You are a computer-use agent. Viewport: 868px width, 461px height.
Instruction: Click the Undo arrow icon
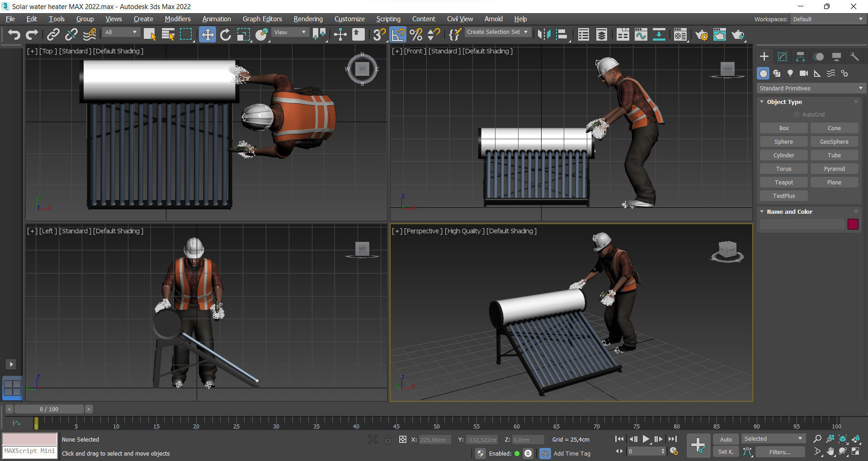14,35
